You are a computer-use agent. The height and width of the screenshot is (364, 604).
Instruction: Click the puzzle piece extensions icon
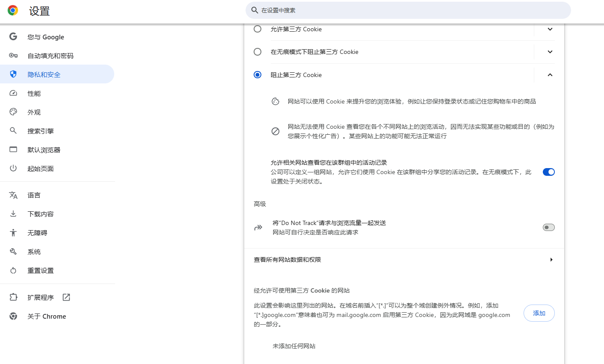(x=13, y=297)
